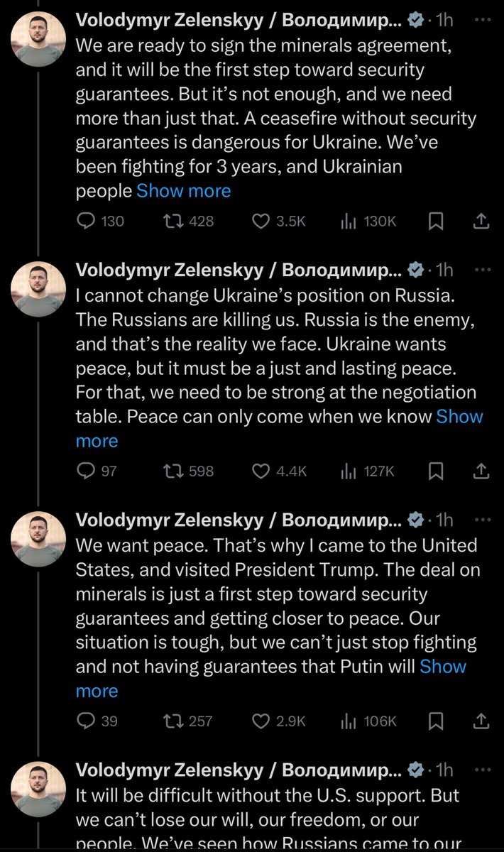Image resolution: width=504 pixels, height=852 pixels.
Task: Open more options for first tweet
Action: 481,20
